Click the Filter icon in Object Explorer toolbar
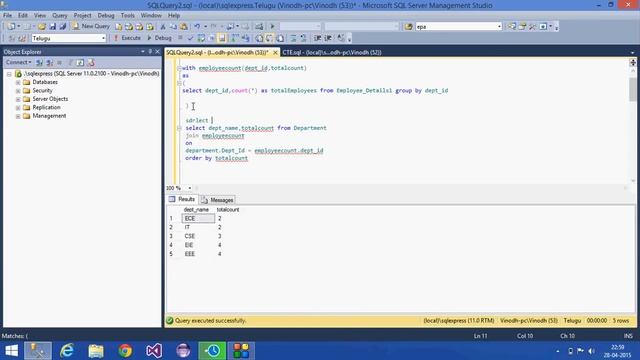The height and width of the screenshot is (360, 640). coord(70,62)
